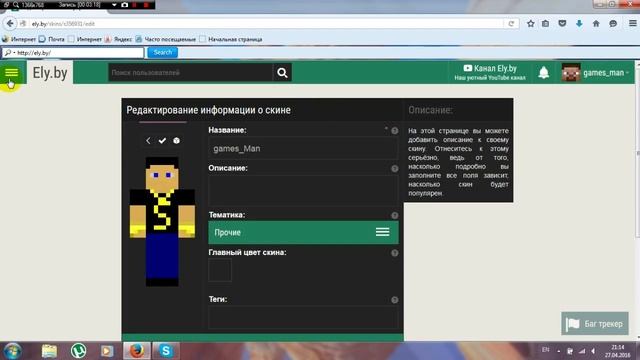
Task: Open Skype from the taskbar
Action: click(166, 351)
